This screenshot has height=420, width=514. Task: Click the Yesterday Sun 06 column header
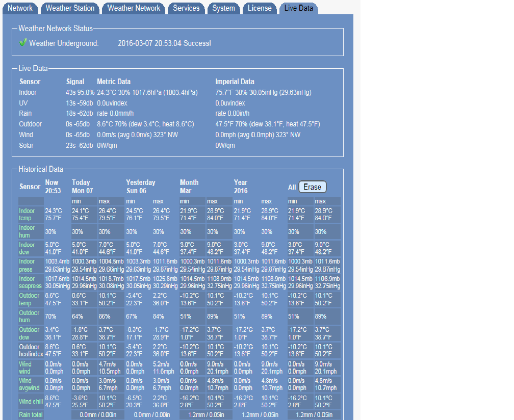[141, 187]
